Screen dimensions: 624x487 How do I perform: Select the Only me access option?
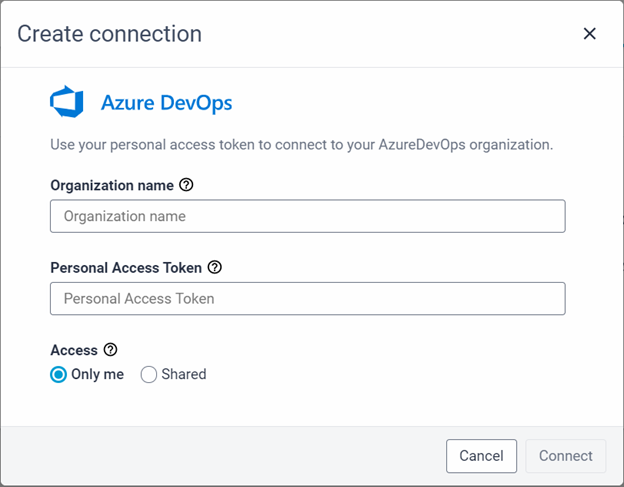(x=58, y=374)
